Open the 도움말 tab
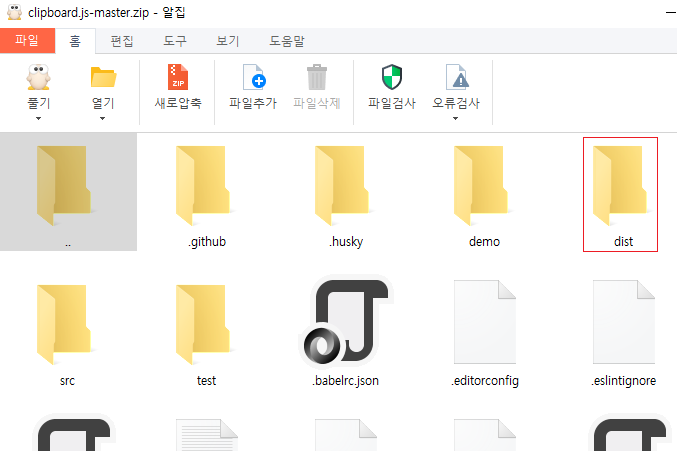Screen dimensions: 677x451 [x=287, y=41]
